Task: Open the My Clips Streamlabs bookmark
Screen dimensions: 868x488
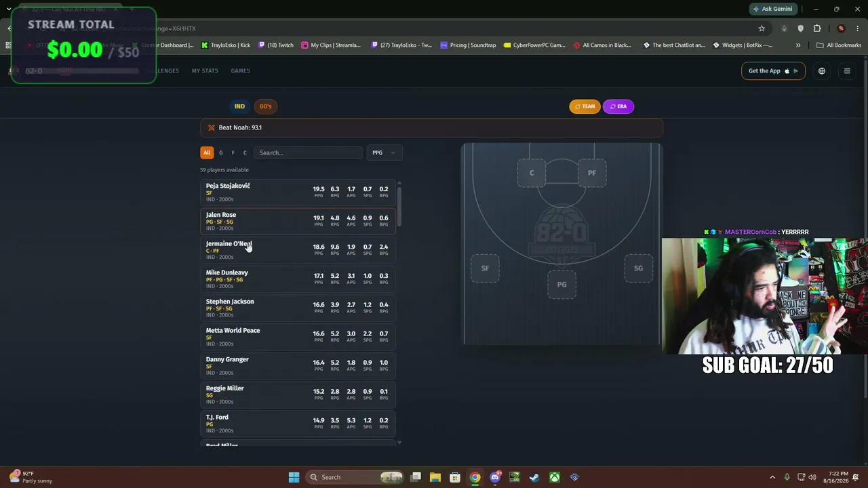Action: 332,45
